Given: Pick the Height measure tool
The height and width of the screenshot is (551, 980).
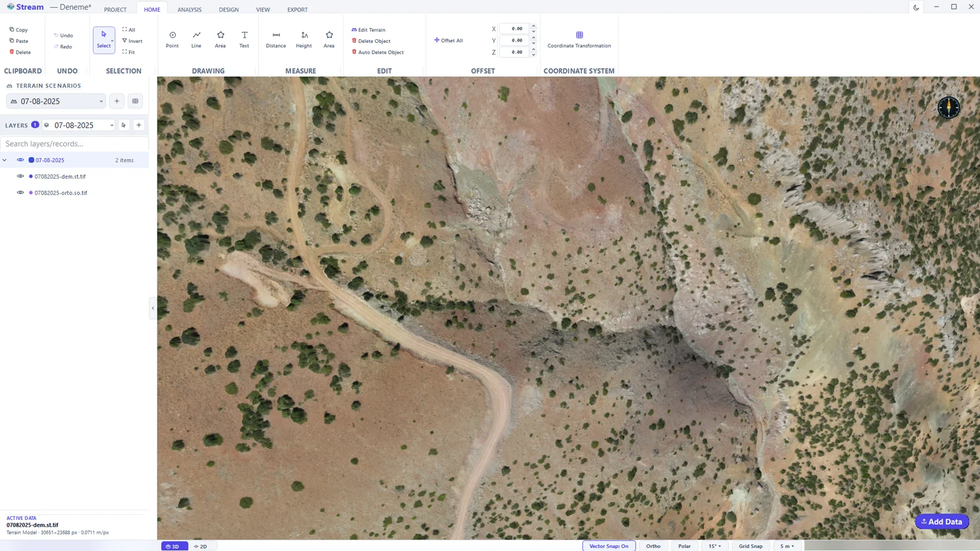Looking at the screenshot, I should tap(304, 40).
